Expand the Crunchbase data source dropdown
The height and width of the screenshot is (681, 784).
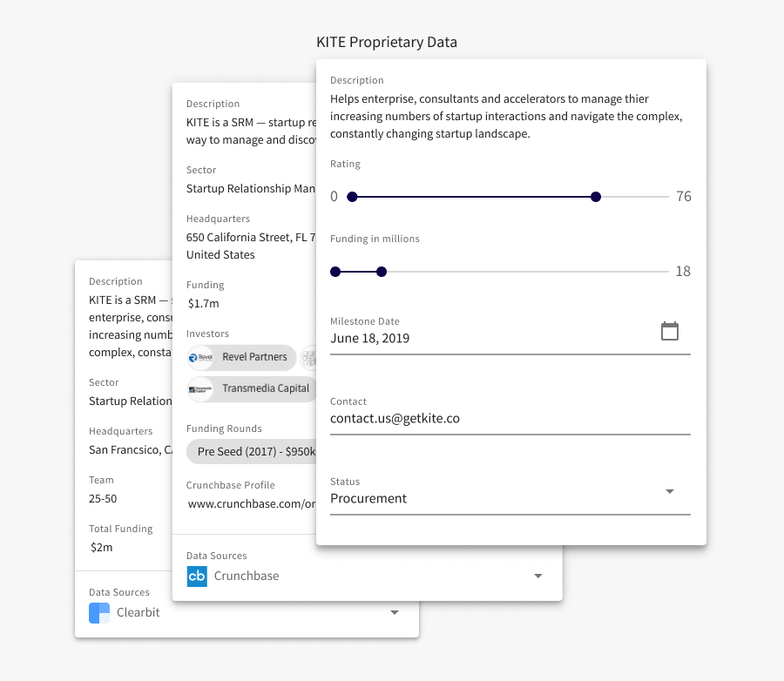click(x=538, y=576)
